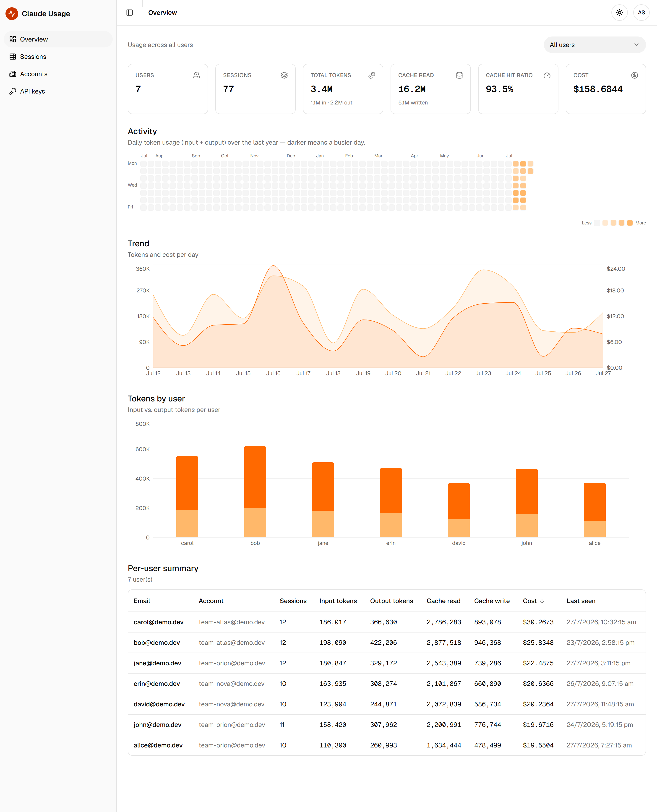
Task: Click bob's bar in Tokens by user chart
Action: [255, 492]
